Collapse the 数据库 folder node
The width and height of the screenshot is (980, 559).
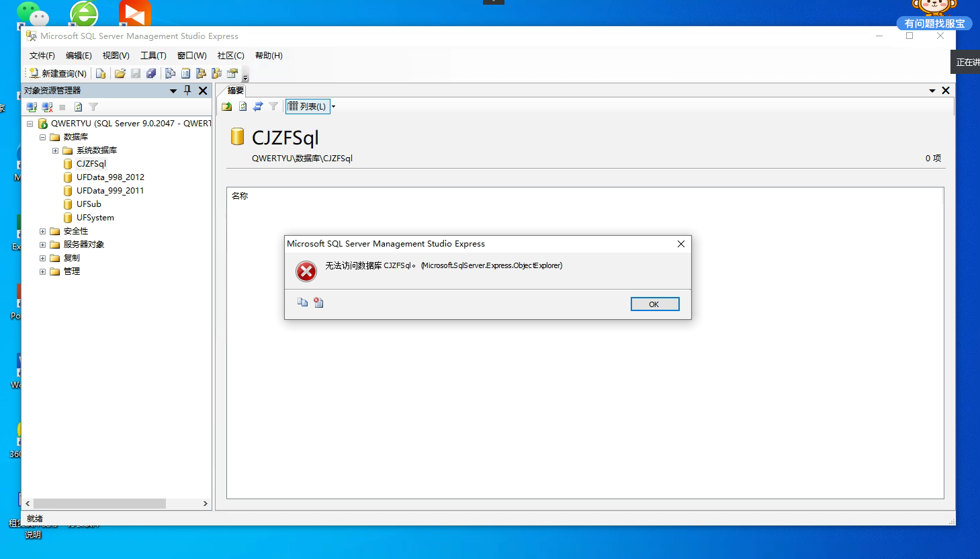click(x=42, y=137)
